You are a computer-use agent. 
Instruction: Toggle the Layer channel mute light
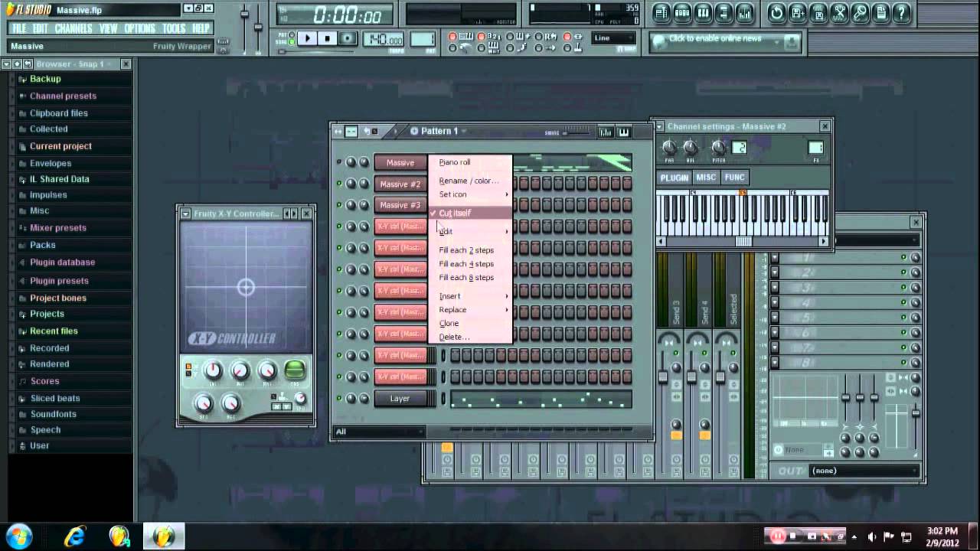(x=339, y=398)
